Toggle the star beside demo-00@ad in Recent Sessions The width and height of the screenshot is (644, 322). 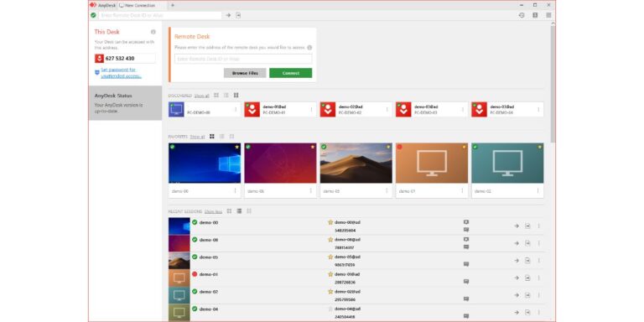coord(330,222)
